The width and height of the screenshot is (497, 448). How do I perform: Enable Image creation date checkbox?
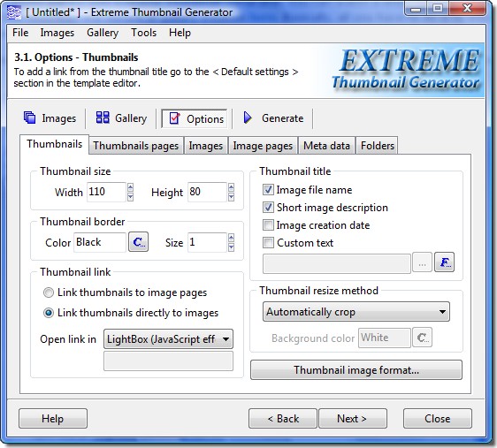click(268, 225)
